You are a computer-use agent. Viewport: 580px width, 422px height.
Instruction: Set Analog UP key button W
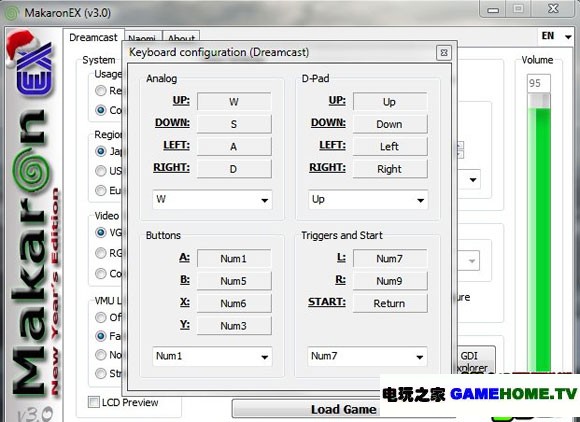(x=234, y=101)
